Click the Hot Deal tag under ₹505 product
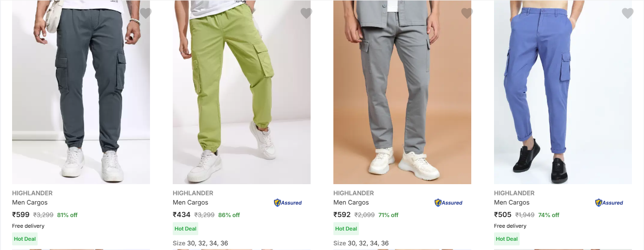 (x=507, y=239)
